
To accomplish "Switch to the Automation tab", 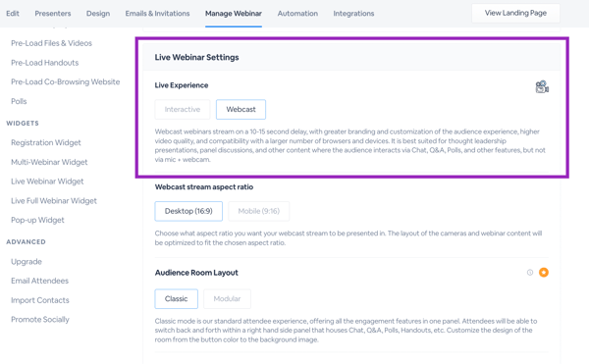I will (x=297, y=14).
